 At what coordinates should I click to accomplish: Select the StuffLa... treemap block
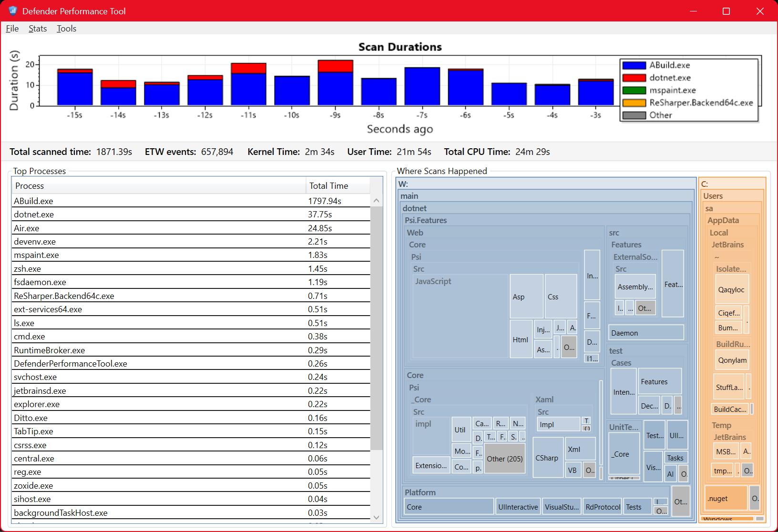(x=729, y=387)
